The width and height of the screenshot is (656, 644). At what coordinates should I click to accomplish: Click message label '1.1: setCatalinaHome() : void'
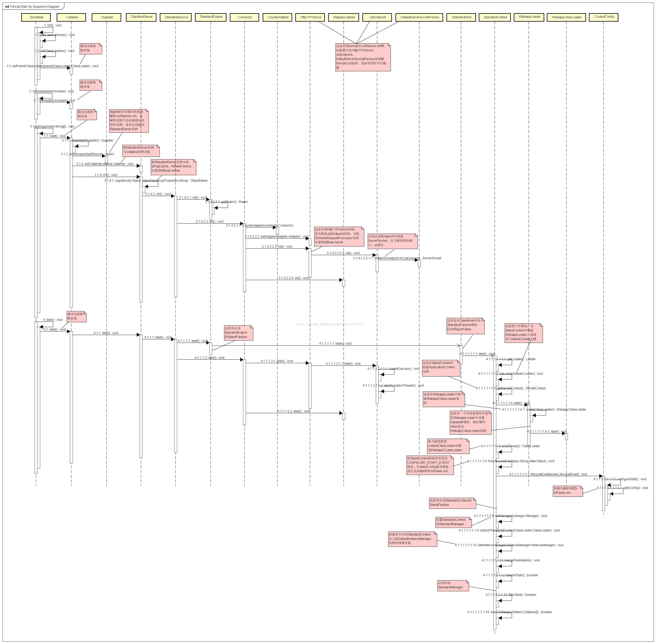tap(55, 35)
